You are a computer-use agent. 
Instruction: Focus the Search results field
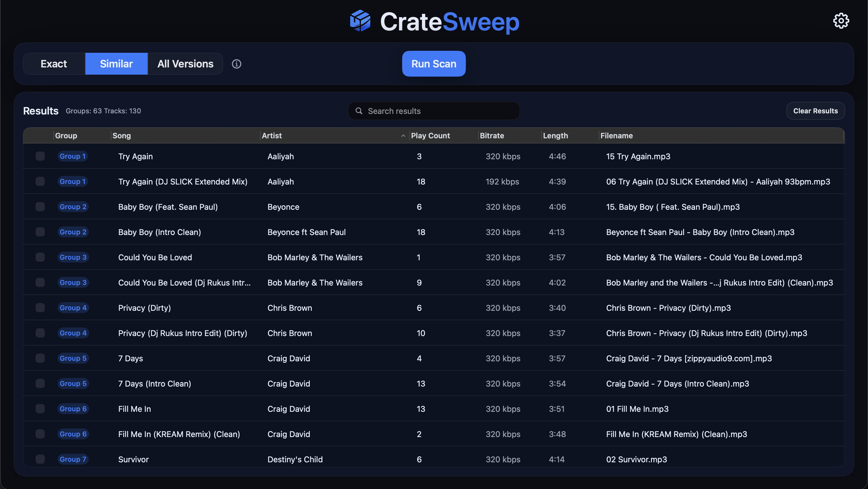tap(434, 111)
